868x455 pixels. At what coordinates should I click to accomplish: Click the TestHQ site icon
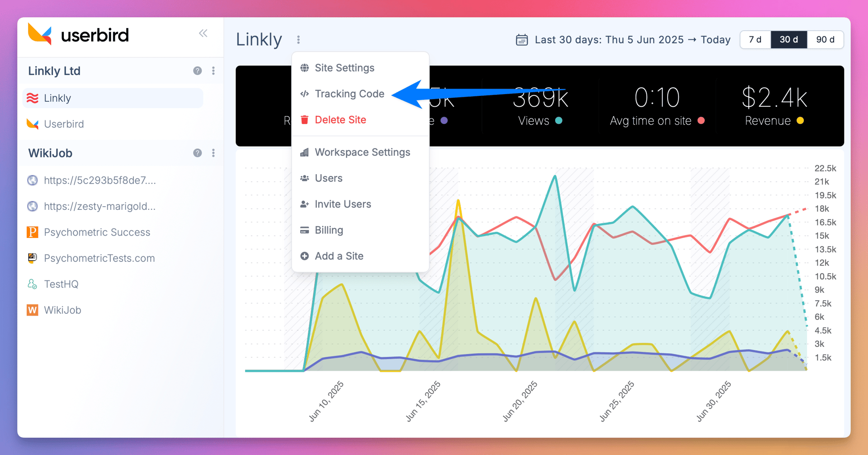[x=32, y=284]
